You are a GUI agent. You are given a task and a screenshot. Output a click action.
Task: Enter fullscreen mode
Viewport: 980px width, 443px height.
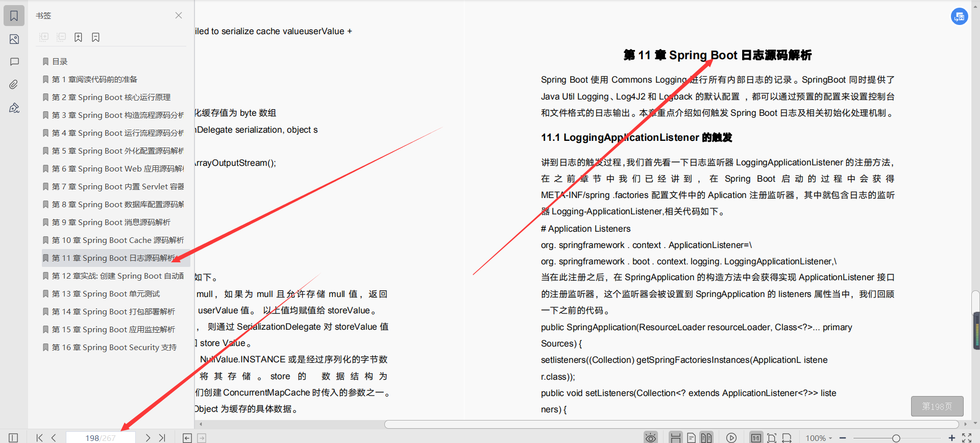coord(967,438)
